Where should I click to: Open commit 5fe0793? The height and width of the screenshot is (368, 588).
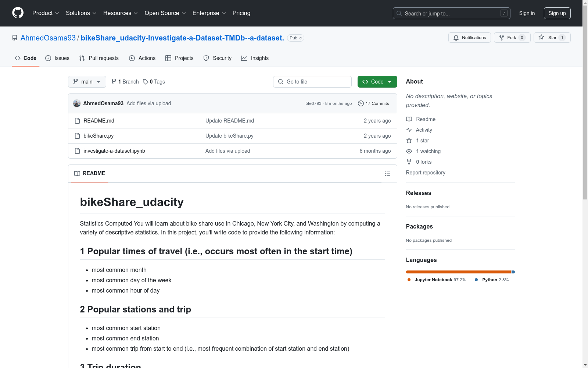tap(313, 103)
